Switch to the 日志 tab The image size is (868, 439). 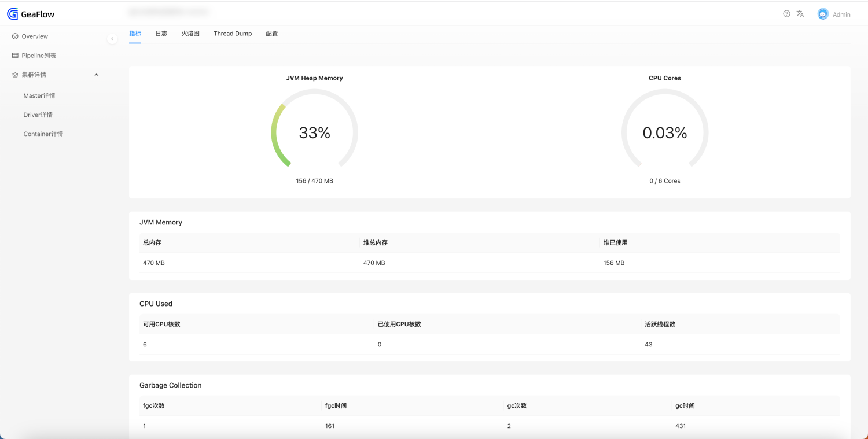[161, 33]
